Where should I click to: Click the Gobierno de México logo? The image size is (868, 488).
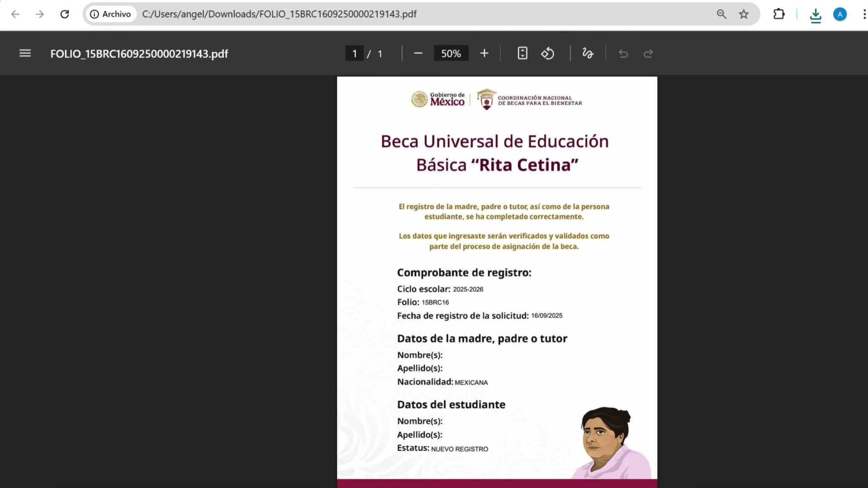tap(437, 99)
